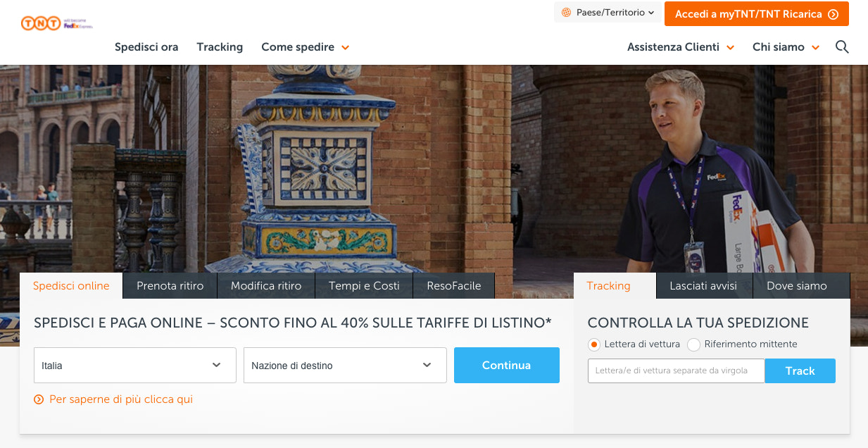Viewport: 868px width, 448px height.
Task: Select the Riferimento mittente radio button
Action: tap(694, 344)
